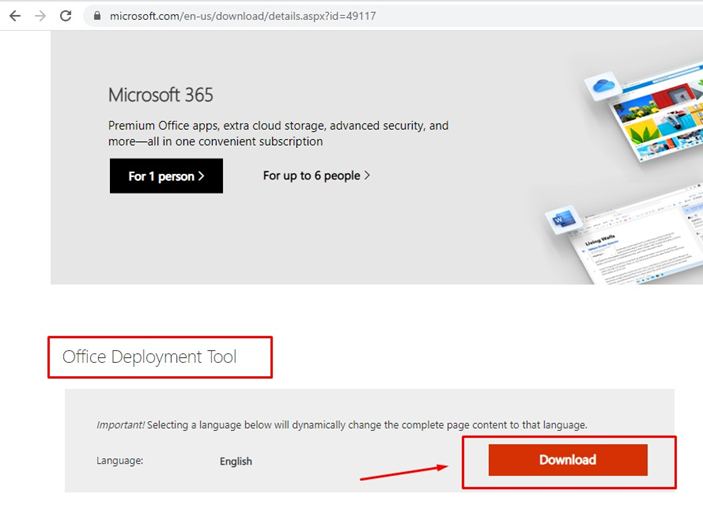Click the red Download button
703x513 pixels.
coord(568,460)
